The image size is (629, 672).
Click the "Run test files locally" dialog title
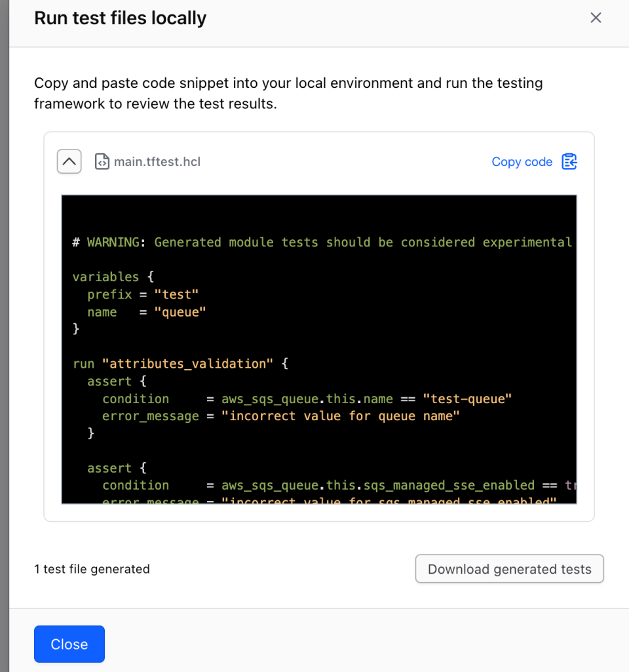click(x=120, y=18)
